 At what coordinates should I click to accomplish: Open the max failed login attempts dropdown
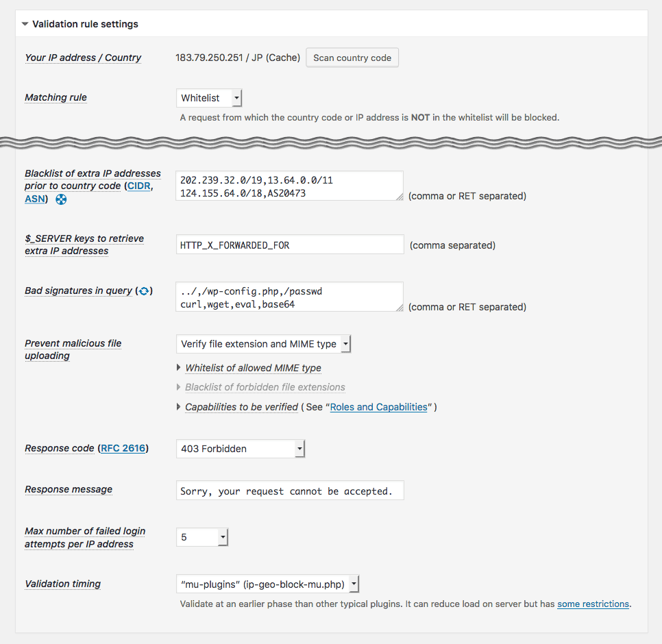tap(201, 537)
